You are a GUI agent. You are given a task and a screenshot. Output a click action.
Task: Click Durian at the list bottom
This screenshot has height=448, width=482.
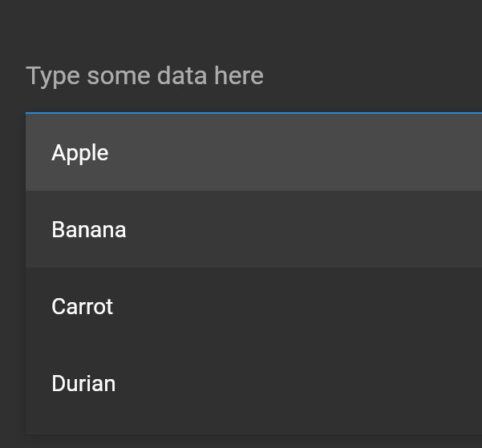pos(241,383)
